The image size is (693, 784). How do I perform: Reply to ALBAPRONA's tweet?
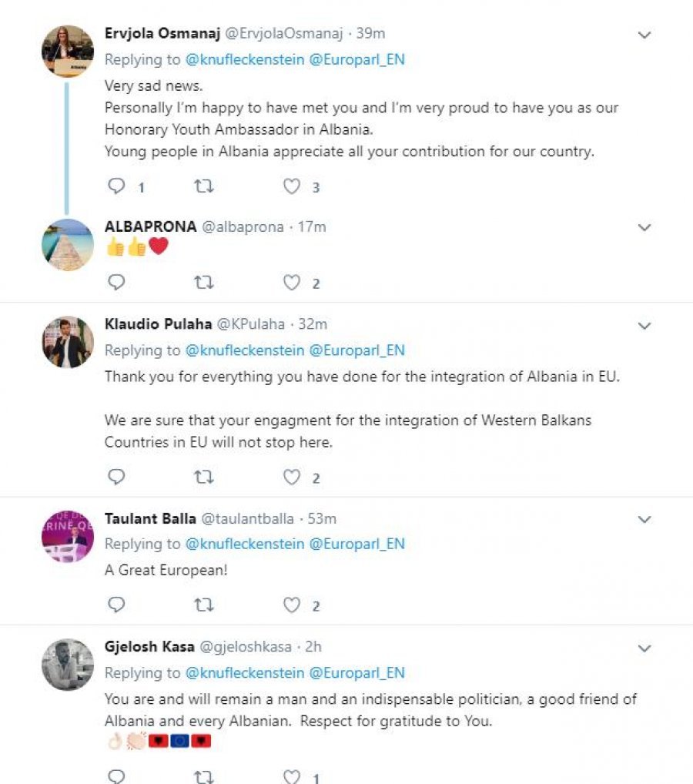coord(116,283)
